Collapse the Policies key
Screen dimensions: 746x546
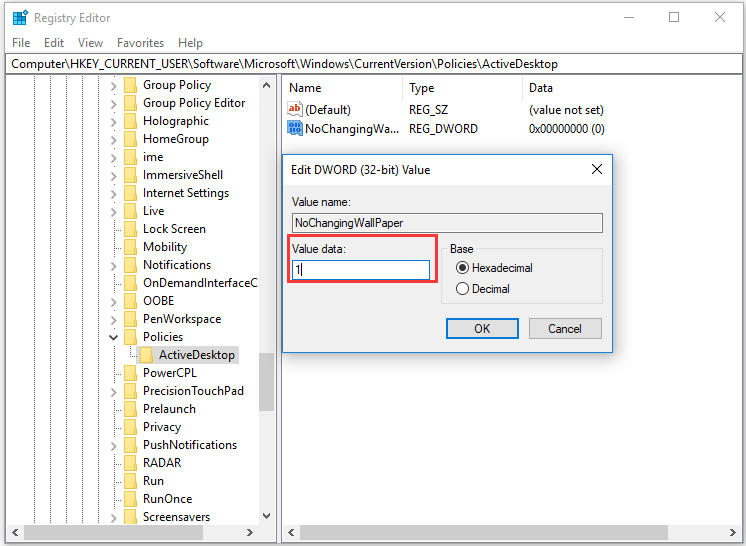click(113, 337)
